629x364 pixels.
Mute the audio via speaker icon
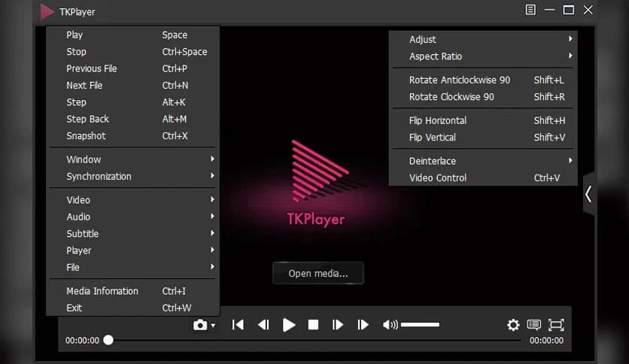390,325
